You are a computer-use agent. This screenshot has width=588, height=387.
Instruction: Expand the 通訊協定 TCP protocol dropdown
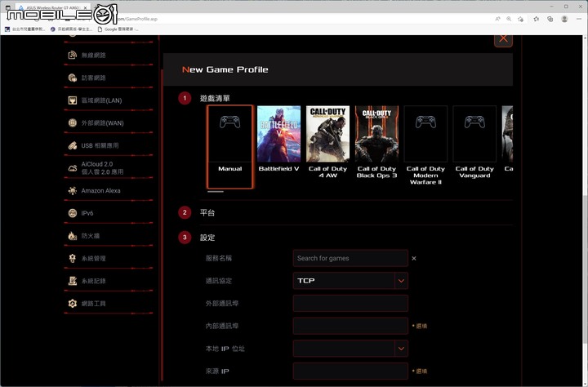401,281
